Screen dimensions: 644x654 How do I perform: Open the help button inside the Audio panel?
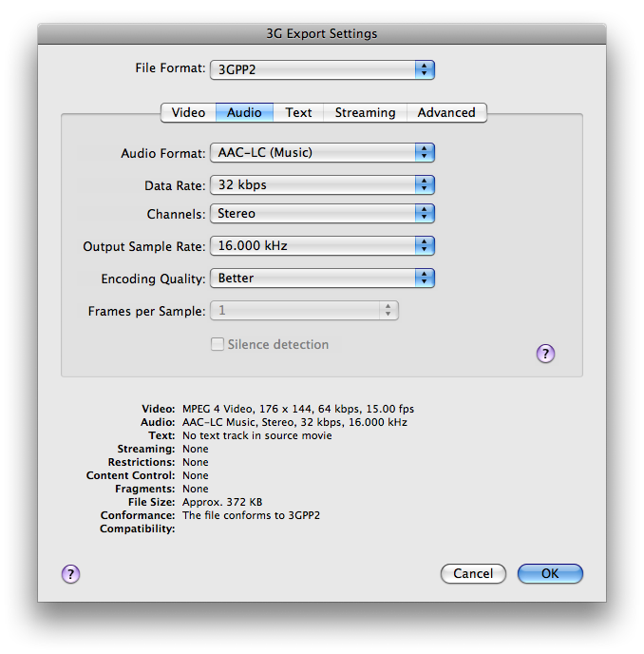(545, 354)
